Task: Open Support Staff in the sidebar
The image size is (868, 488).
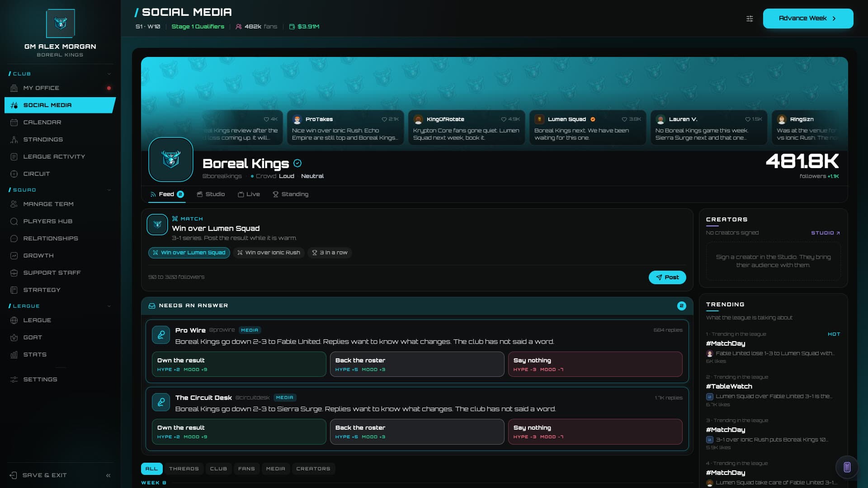Action: coord(60,273)
